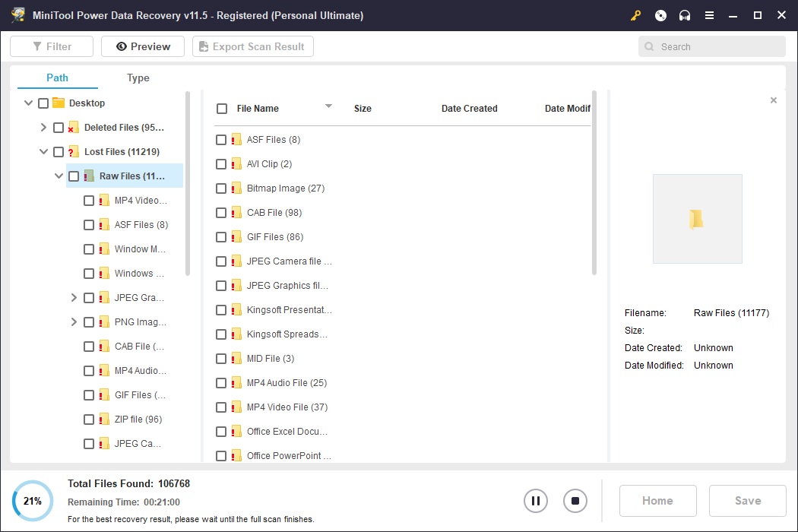The height and width of the screenshot is (532, 798).
Task: Click the 21% scan progress circle
Action: click(x=31, y=501)
